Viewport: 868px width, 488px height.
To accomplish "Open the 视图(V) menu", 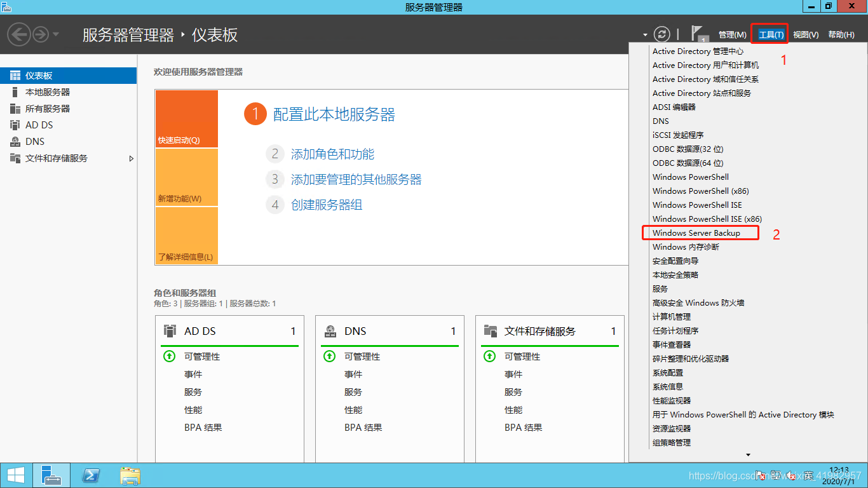I will pyautogui.click(x=806, y=35).
